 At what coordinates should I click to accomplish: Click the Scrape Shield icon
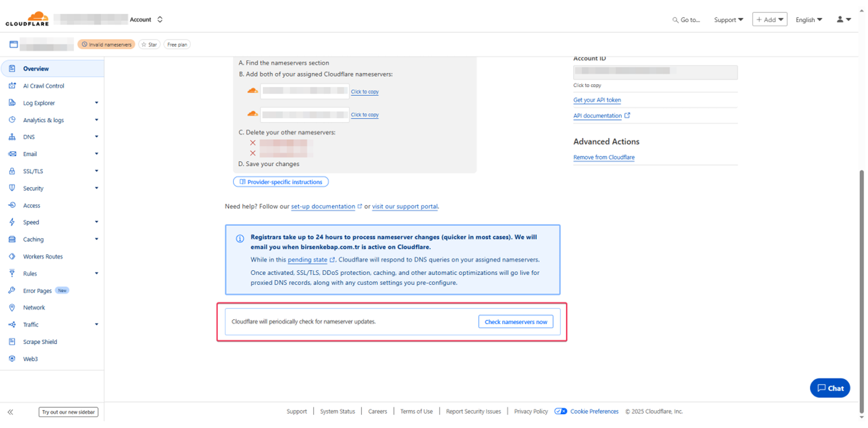point(12,342)
